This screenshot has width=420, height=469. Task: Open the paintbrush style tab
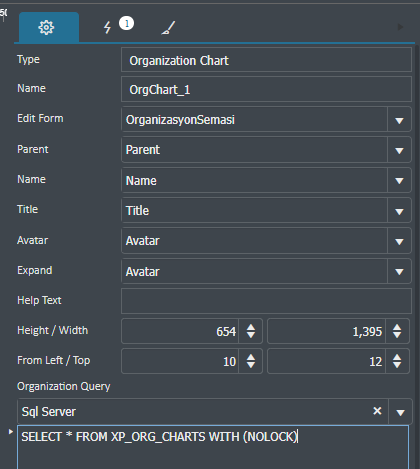168,28
